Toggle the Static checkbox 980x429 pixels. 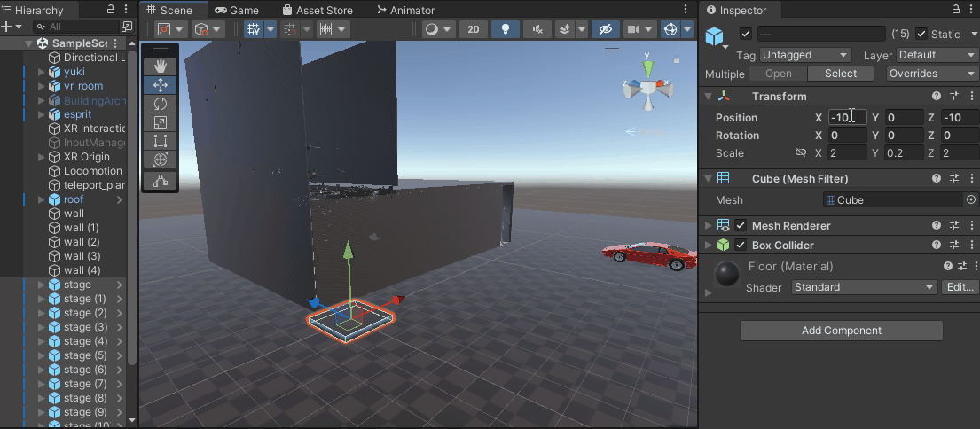coord(921,34)
